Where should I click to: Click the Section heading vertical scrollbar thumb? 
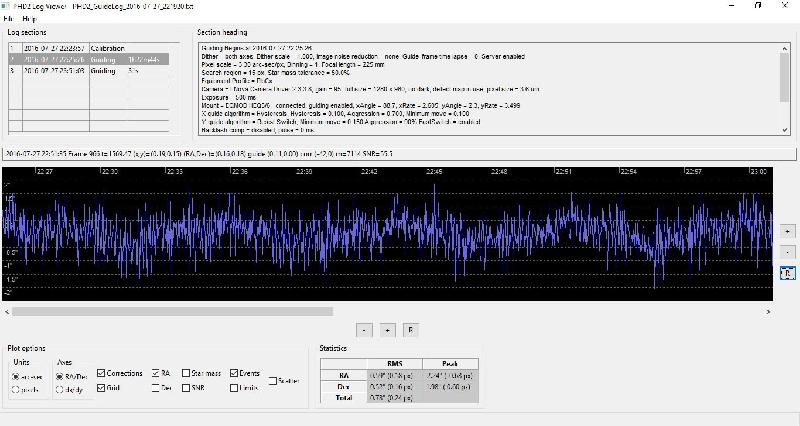click(x=785, y=77)
